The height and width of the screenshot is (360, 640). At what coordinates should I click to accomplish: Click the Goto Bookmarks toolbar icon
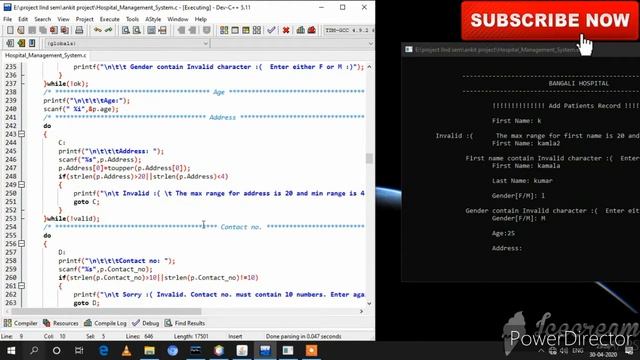click(x=32, y=43)
